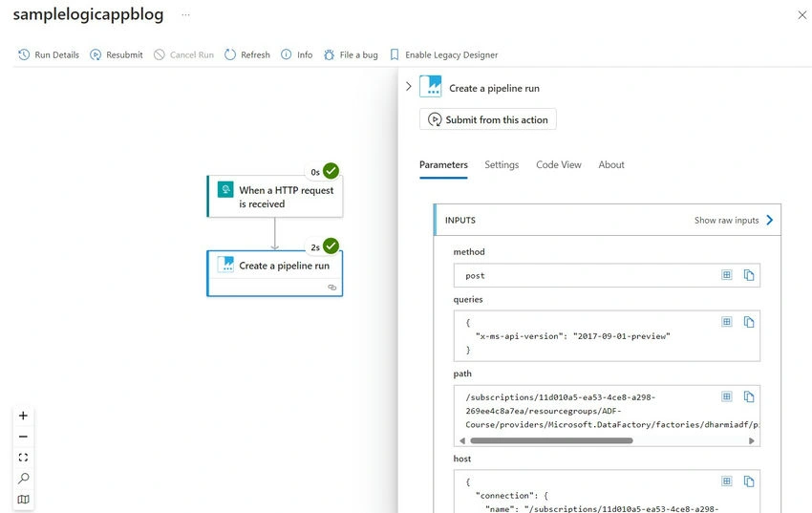Collapse the Create a pipeline run panel
This screenshot has width=812, height=513.
point(409,86)
